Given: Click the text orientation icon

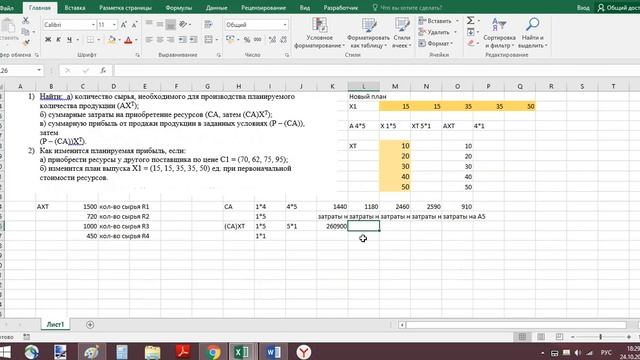Looking at the screenshot, I should tap(183, 24).
